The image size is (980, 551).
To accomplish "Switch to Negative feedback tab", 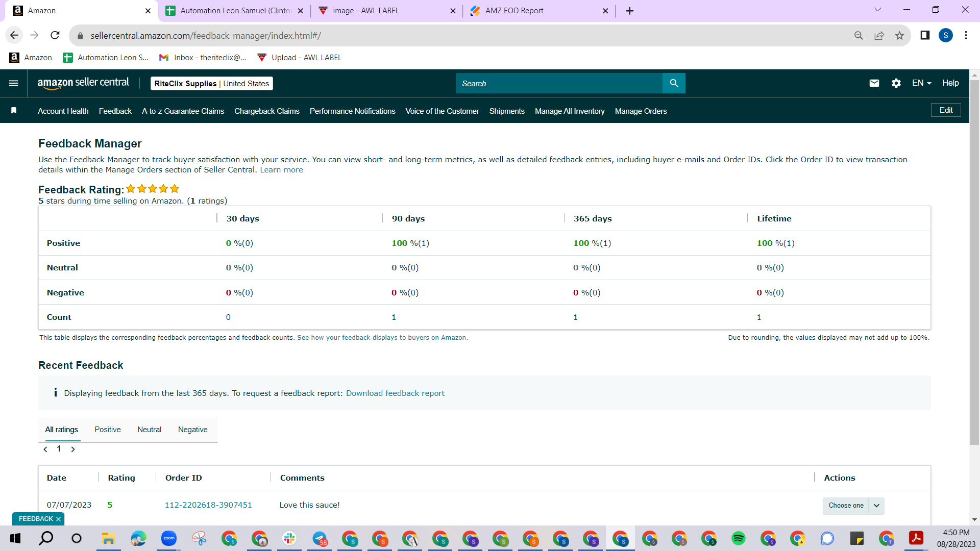I will tap(193, 430).
